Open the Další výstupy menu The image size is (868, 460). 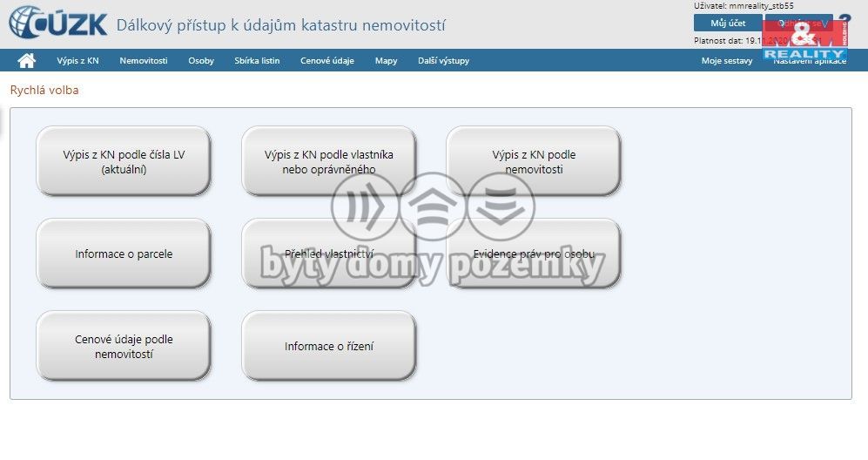point(443,60)
